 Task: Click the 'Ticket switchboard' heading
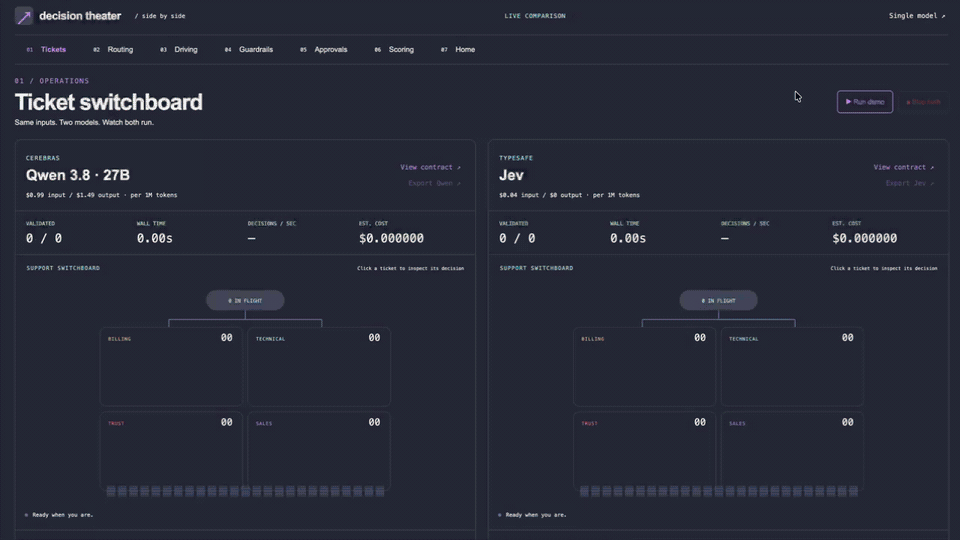tap(108, 102)
